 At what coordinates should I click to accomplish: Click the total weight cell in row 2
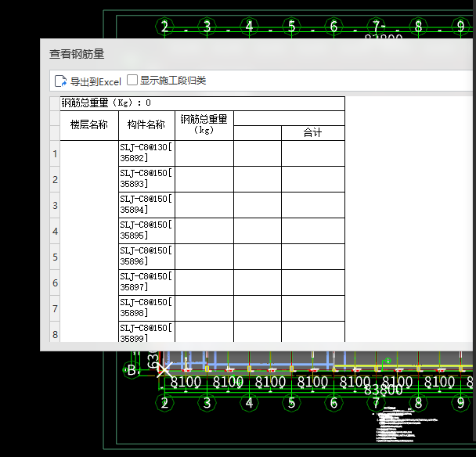pos(204,178)
